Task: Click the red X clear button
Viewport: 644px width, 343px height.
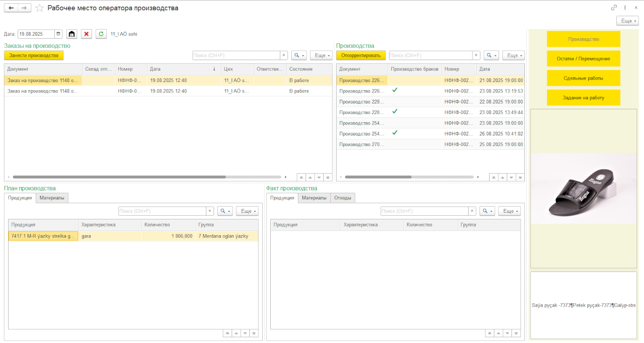Action: 86,34
